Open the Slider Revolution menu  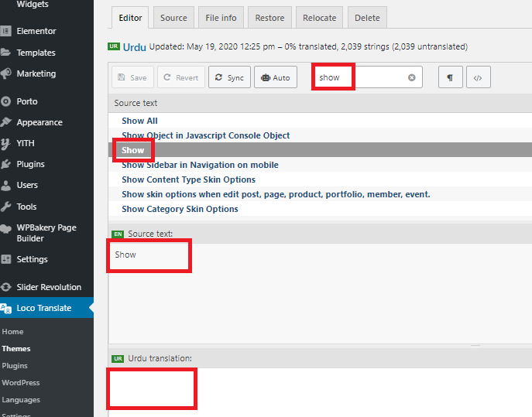[x=49, y=287]
